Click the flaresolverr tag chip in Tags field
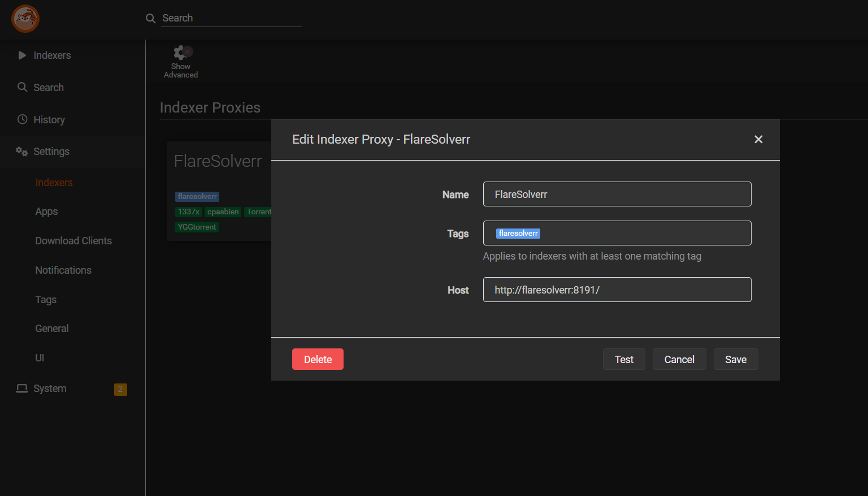868x496 pixels. tap(518, 234)
